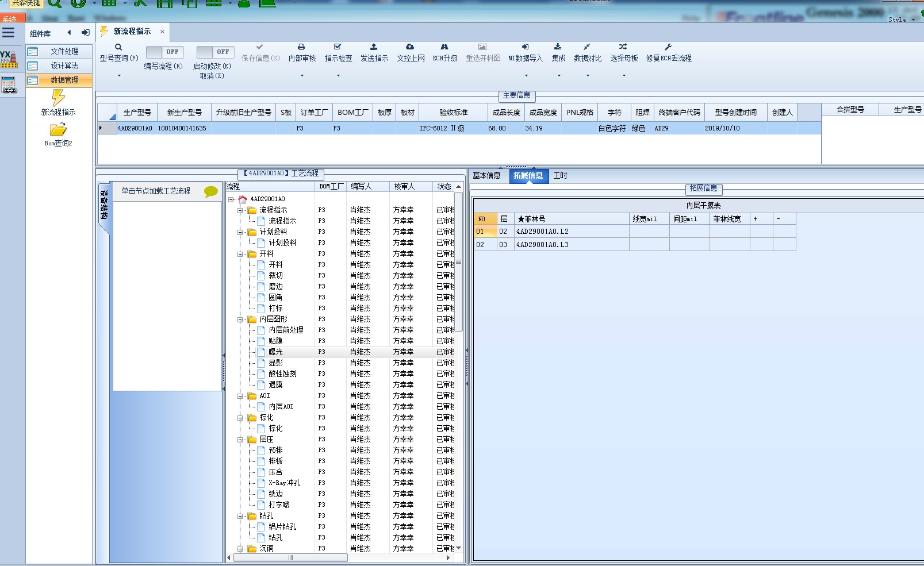Click the 4AD29001A0.L3 cell

[572, 245]
